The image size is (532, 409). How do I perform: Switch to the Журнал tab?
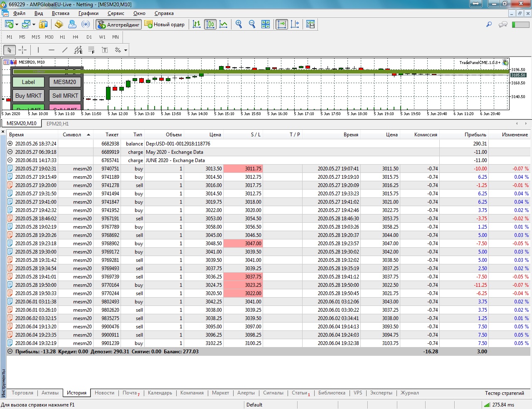(x=409, y=393)
